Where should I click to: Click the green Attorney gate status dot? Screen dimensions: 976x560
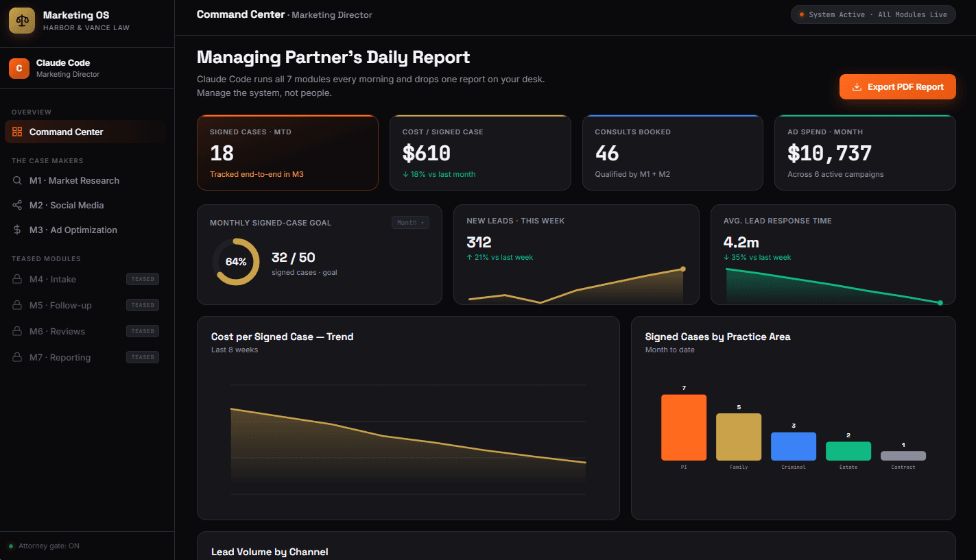[x=11, y=546]
